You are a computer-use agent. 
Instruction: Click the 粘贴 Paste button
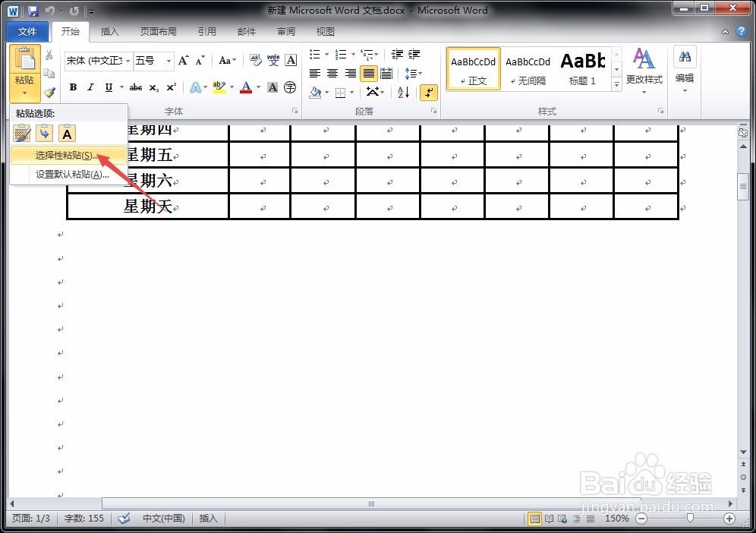pos(24,74)
